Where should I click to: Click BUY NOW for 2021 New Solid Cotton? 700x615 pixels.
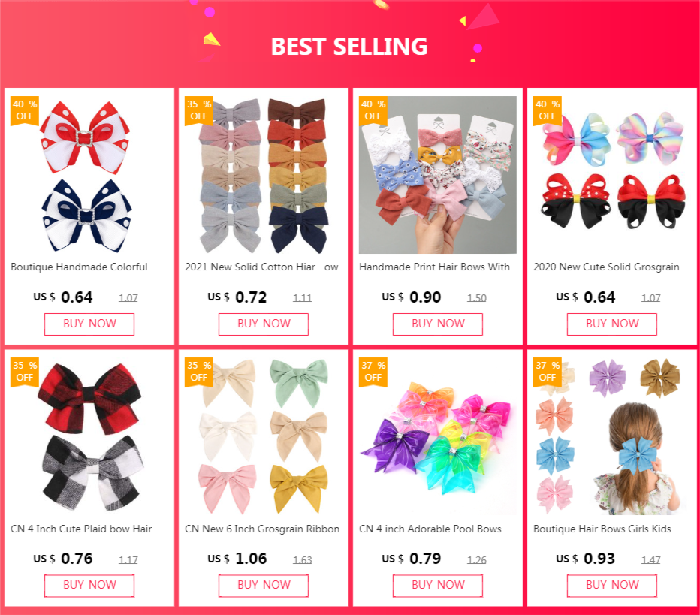pyautogui.click(x=264, y=324)
